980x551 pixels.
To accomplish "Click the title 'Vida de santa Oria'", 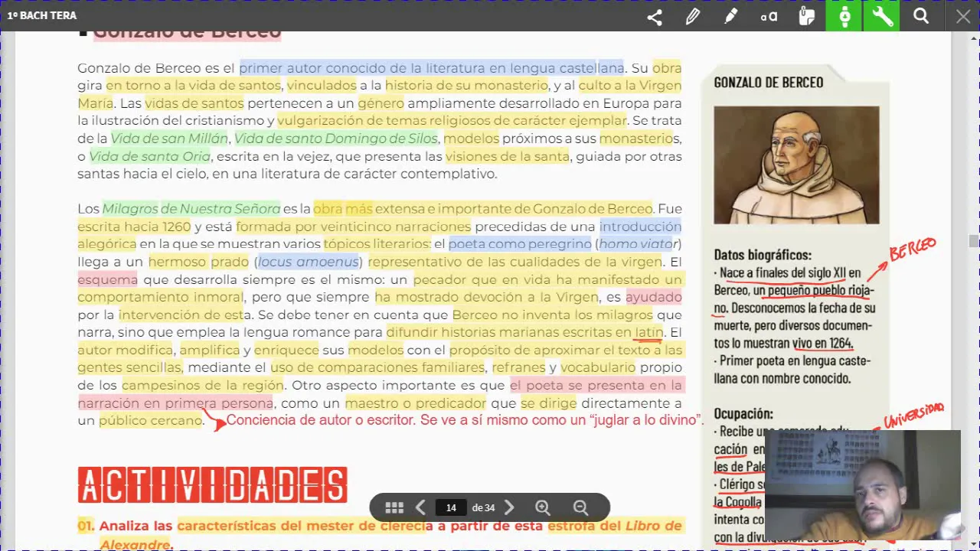I will 149,156.
